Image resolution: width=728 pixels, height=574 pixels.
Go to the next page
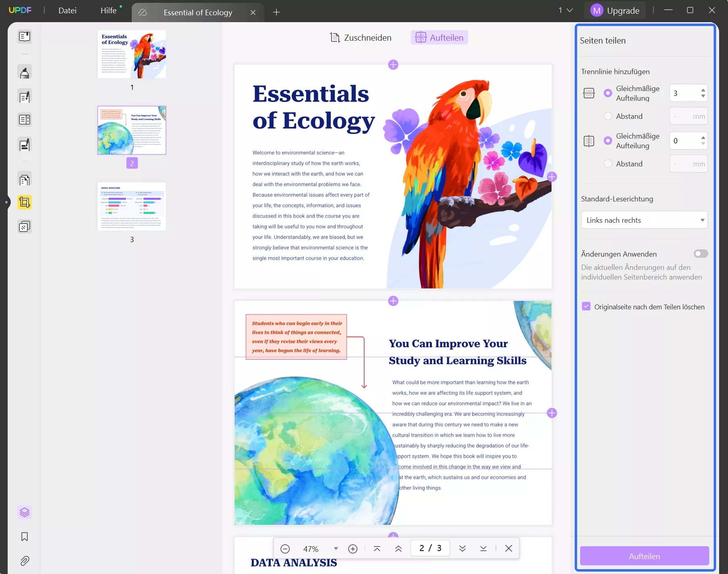pos(463,549)
